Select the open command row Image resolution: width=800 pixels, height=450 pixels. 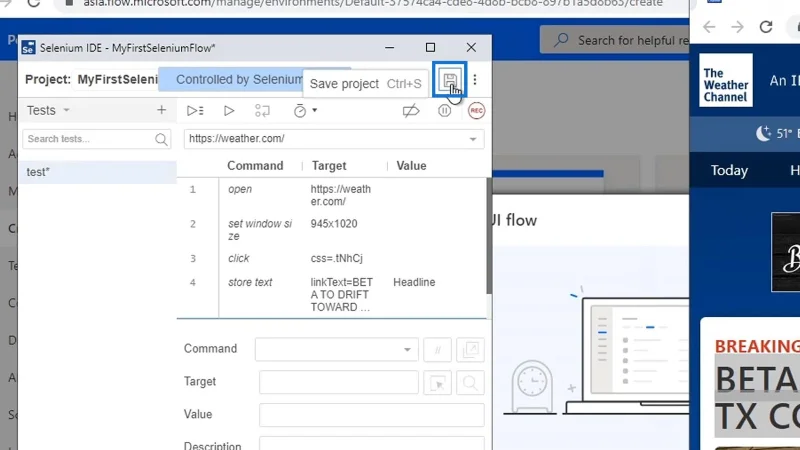[x=332, y=195]
